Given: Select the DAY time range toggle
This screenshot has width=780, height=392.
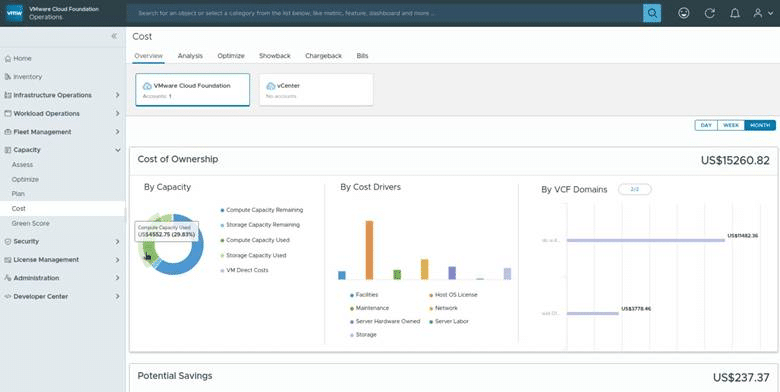Looking at the screenshot, I should pos(706,125).
